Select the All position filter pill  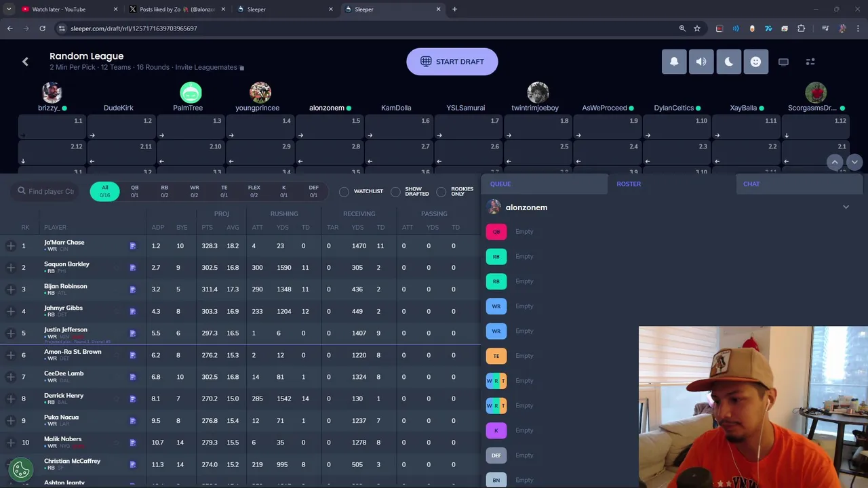(104, 191)
